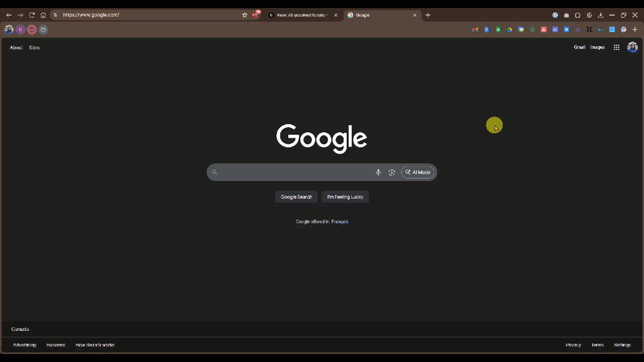Open the Gmail bookmark icon
Screen dimensions: 644x362
[475, 30]
